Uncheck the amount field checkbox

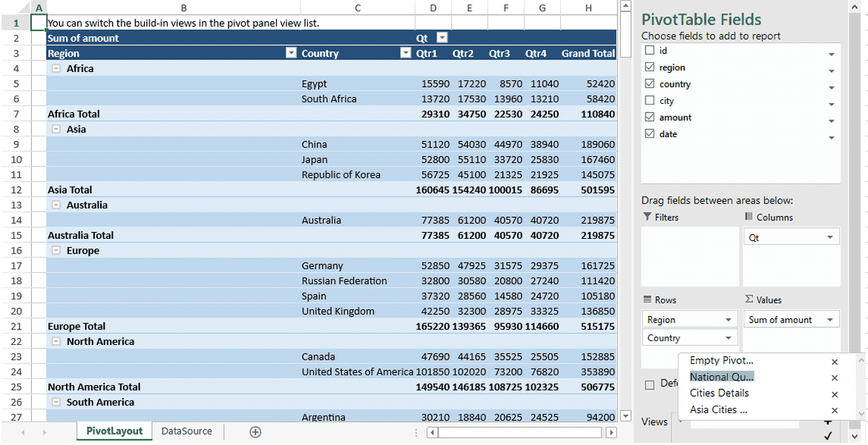(649, 117)
